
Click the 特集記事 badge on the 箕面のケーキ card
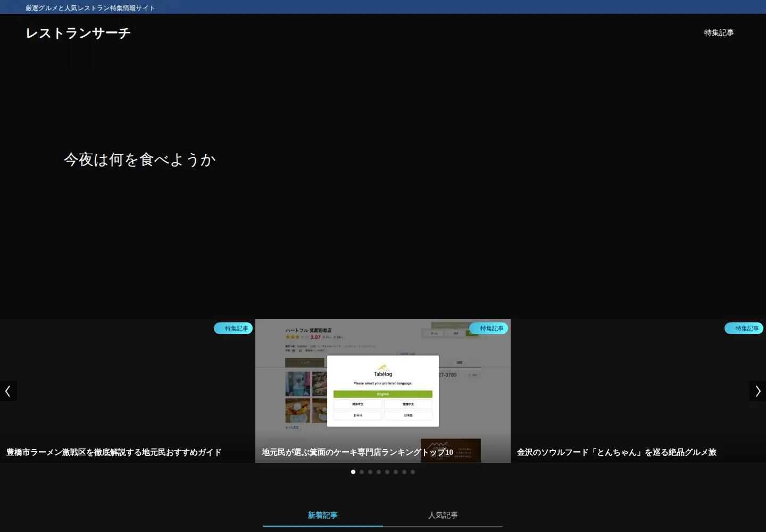tap(488, 328)
